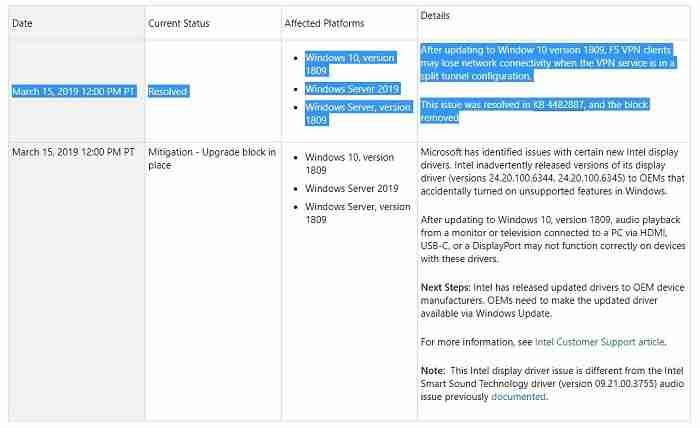Click the "Next Steps:" paragraph

(544, 300)
